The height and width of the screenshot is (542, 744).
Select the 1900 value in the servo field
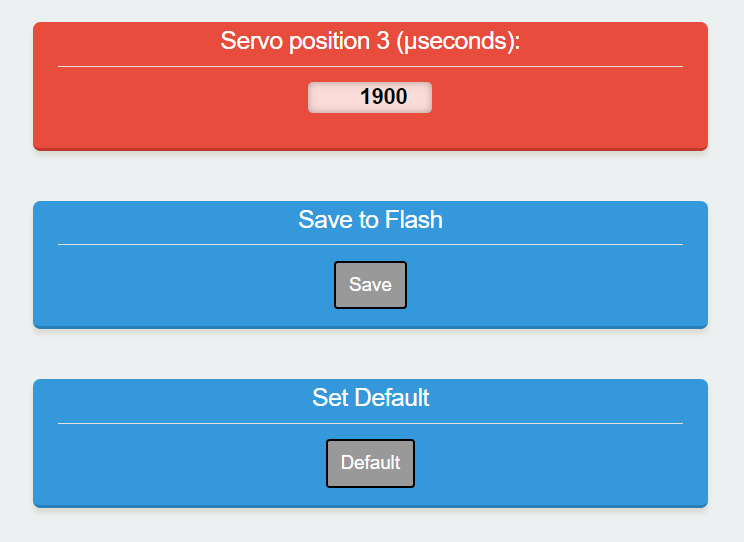click(x=383, y=97)
